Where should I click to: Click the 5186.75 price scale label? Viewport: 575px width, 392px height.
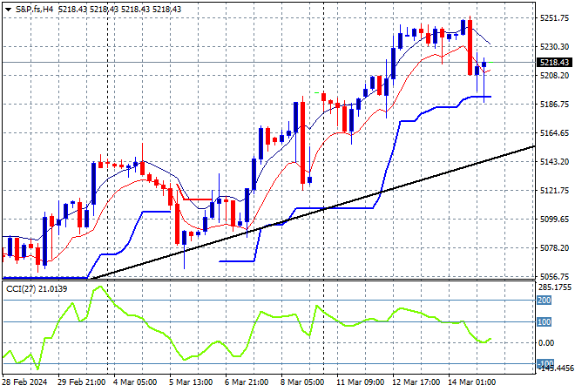[x=554, y=104]
